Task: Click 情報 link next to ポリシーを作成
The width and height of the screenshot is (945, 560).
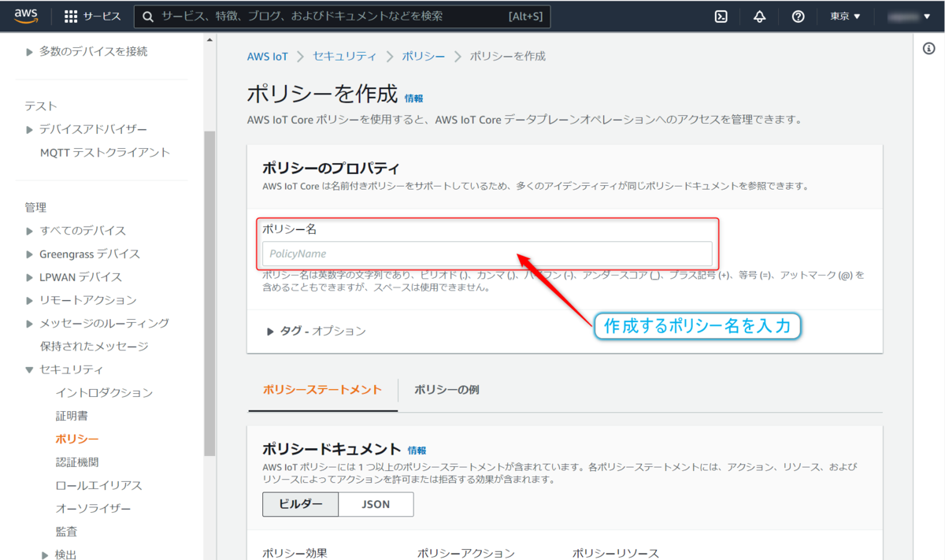Action: pos(413,98)
